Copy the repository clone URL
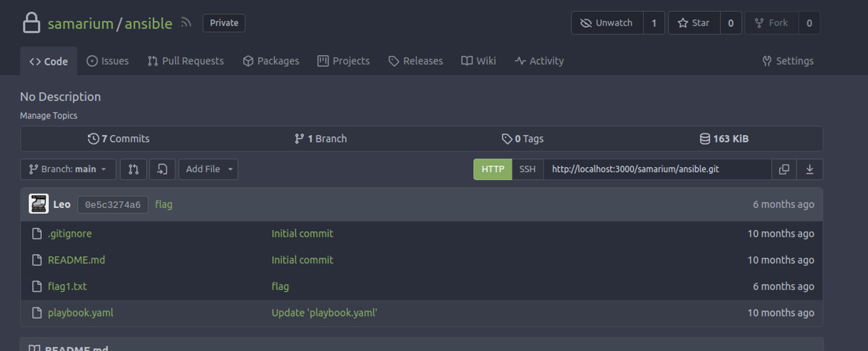 coord(784,169)
